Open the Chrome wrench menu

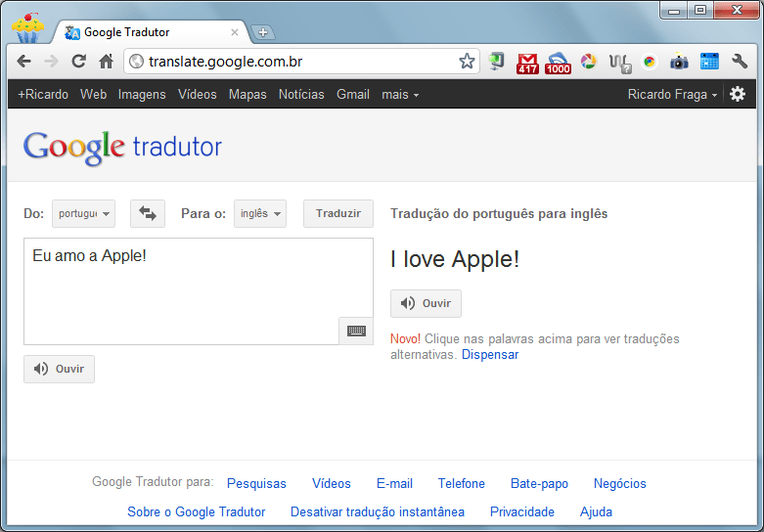[x=740, y=62]
